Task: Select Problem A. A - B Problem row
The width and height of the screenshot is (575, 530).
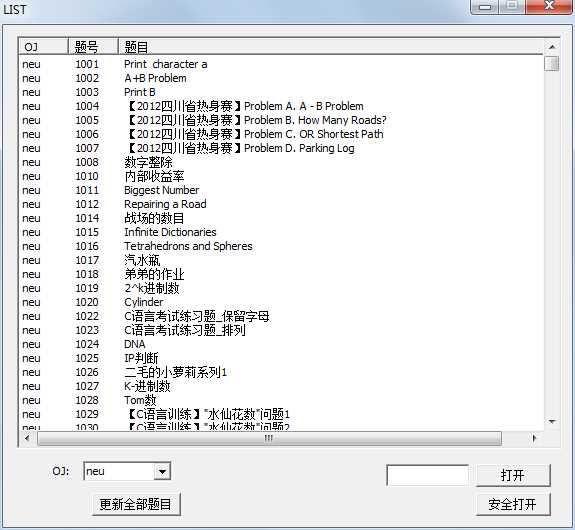Action: coord(281,106)
